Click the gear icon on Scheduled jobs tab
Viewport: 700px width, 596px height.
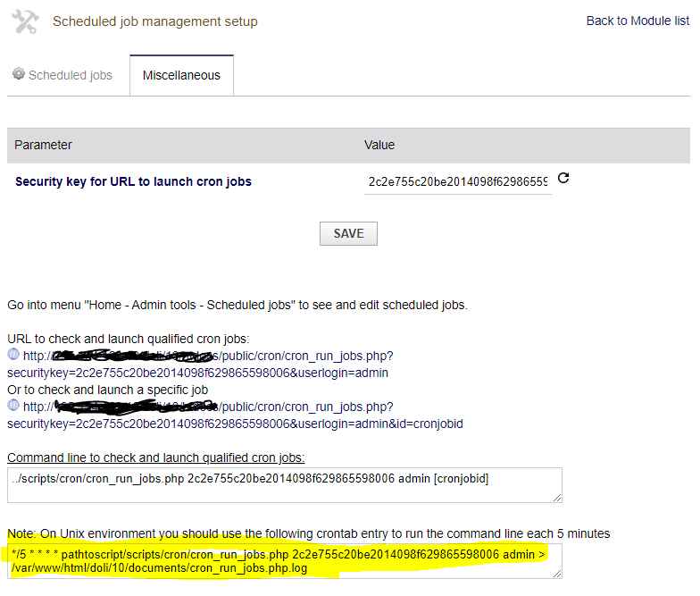coord(18,74)
